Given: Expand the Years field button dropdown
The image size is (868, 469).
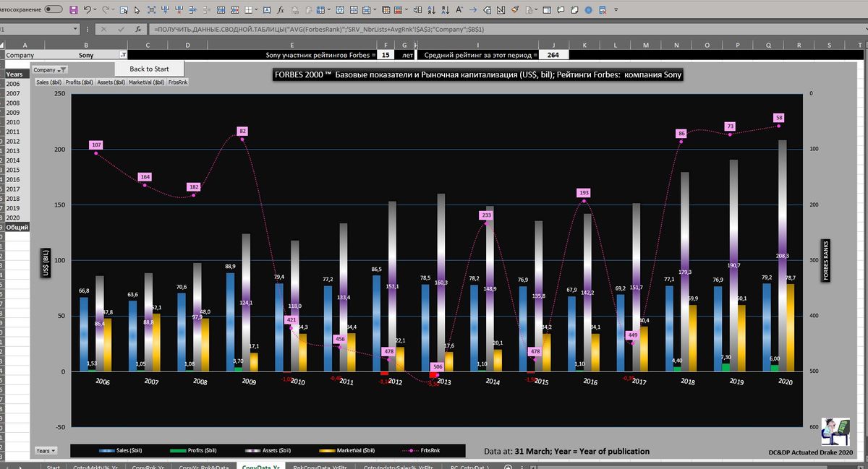Looking at the screenshot, I should pyautogui.click(x=43, y=451).
